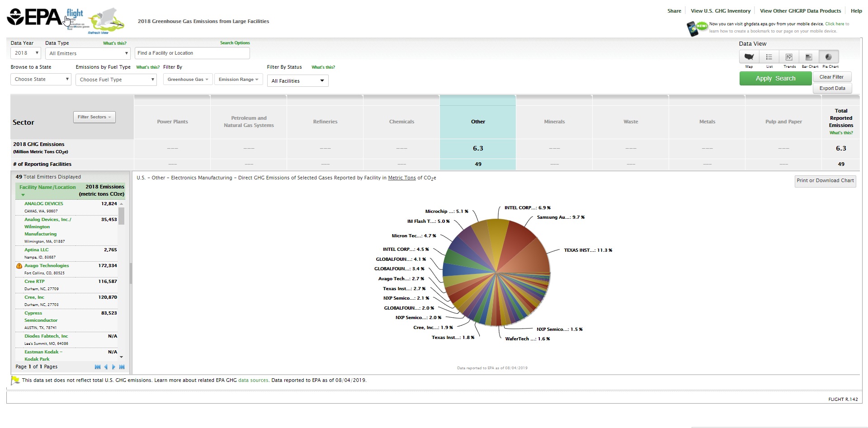Image resolution: width=868 pixels, height=428 pixels.
Task: Open the Choose State dropdown
Action: coord(41,80)
